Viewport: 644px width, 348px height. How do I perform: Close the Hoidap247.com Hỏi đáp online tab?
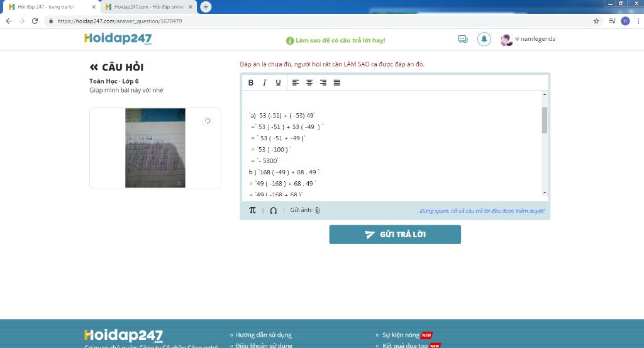pos(190,7)
